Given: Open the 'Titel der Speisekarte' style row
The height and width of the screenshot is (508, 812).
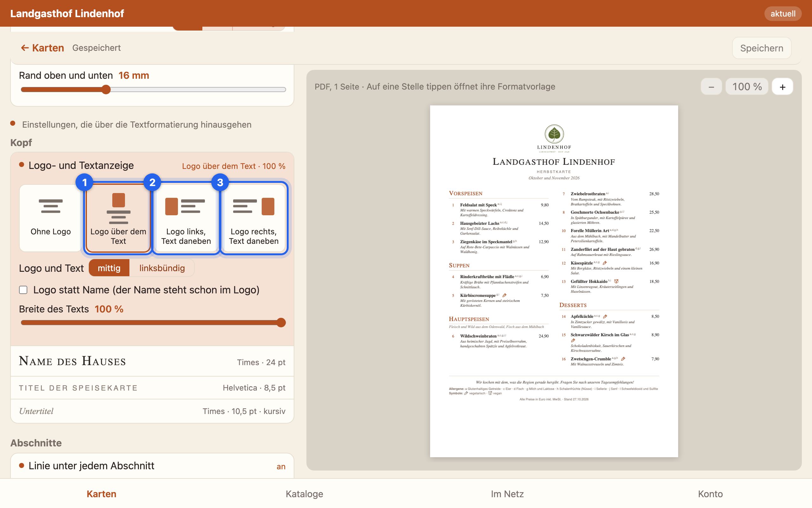Looking at the screenshot, I should pyautogui.click(x=152, y=388).
